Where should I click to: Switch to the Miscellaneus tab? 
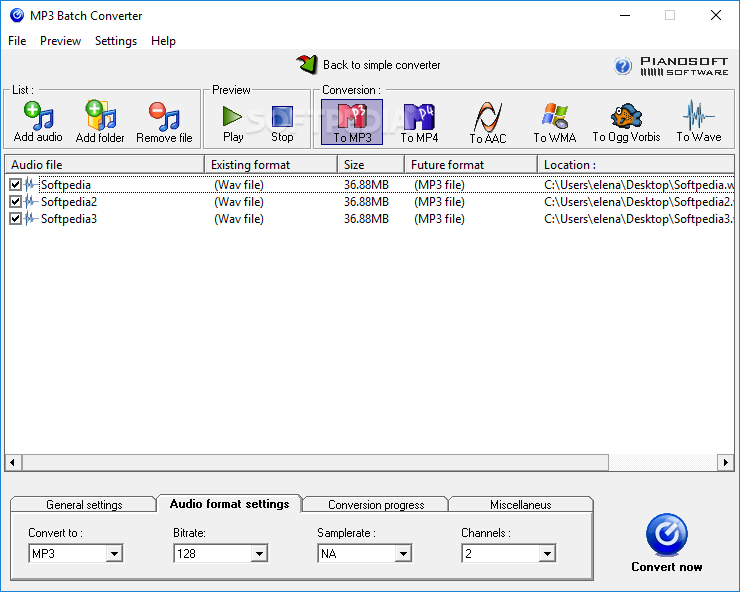[521, 505]
